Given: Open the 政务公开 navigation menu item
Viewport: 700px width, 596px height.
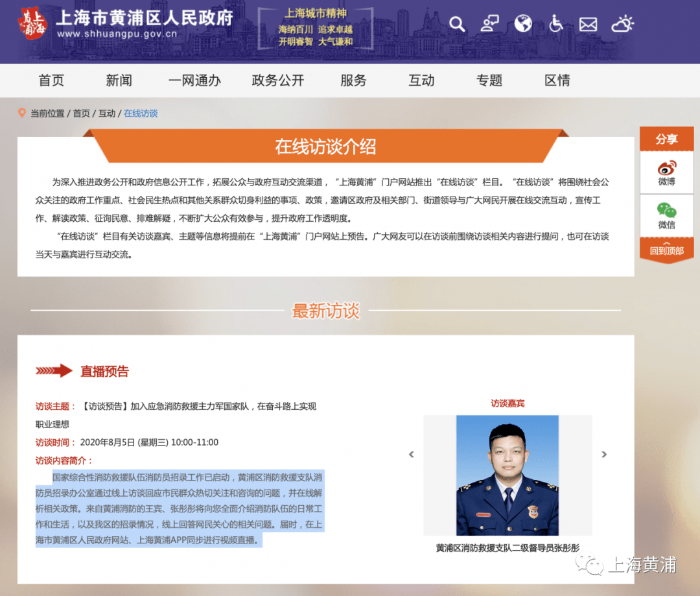Looking at the screenshot, I should 277,80.
